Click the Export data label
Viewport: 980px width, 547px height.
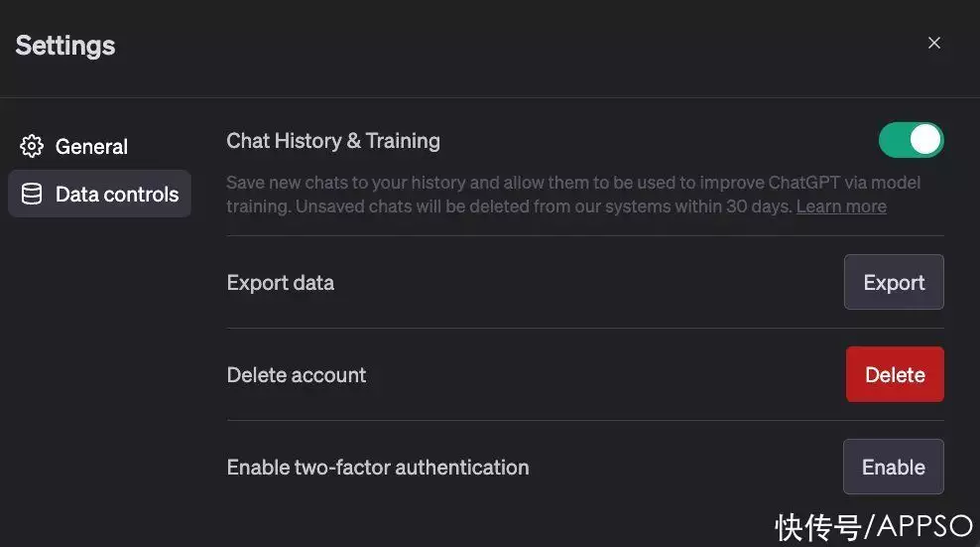point(281,283)
